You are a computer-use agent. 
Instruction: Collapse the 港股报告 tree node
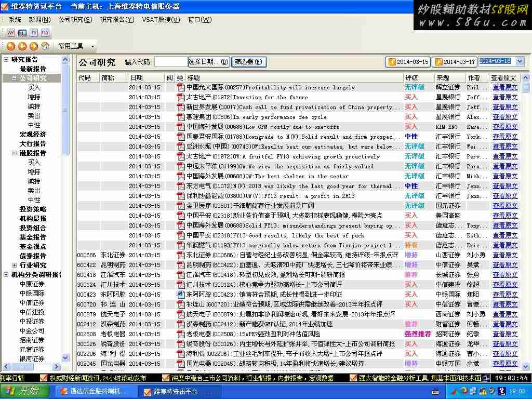click(14, 153)
